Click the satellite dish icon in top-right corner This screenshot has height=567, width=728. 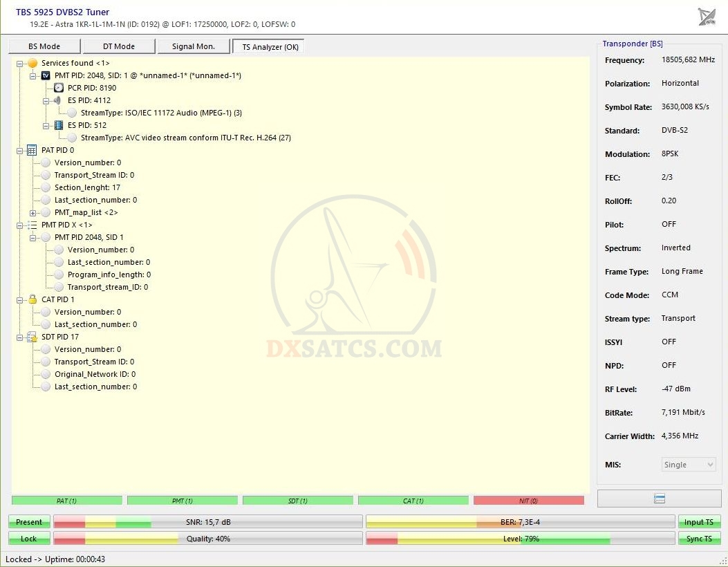pyautogui.click(x=707, y=17)
